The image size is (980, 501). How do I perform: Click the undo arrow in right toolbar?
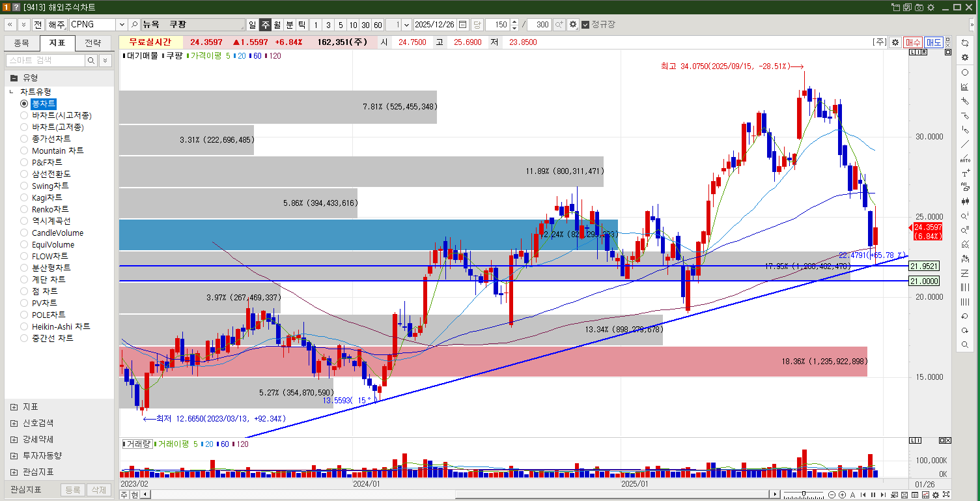(x=965, y=317)
